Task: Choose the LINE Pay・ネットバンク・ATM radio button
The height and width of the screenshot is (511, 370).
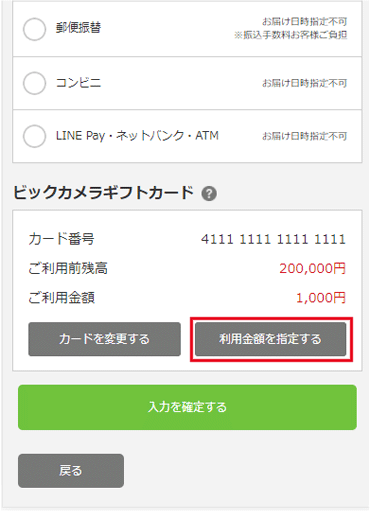Action: [34, 136]
